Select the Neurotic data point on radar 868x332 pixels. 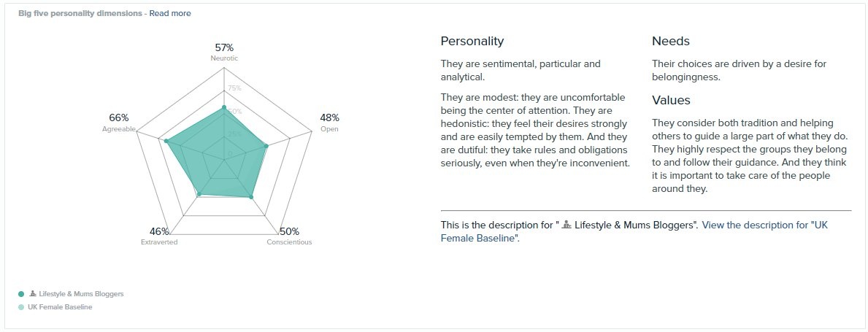coord(224,107)
